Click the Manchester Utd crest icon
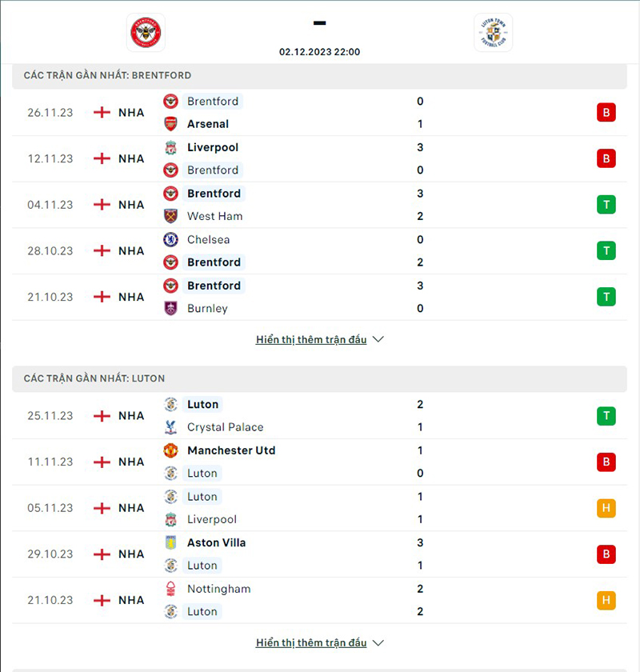 172,450
